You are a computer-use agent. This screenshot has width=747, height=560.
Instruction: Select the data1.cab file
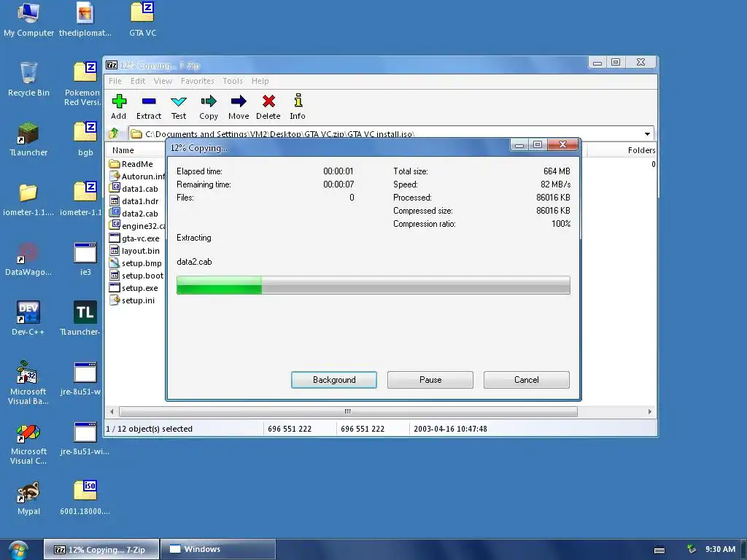pyautogui.click(x=134, y=189)
